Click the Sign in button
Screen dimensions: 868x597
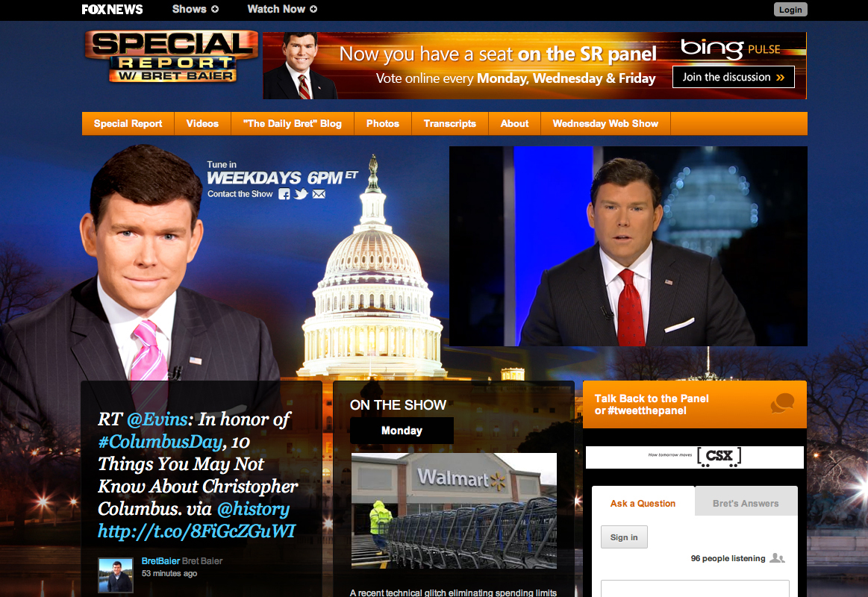click(x=624, y=537)
